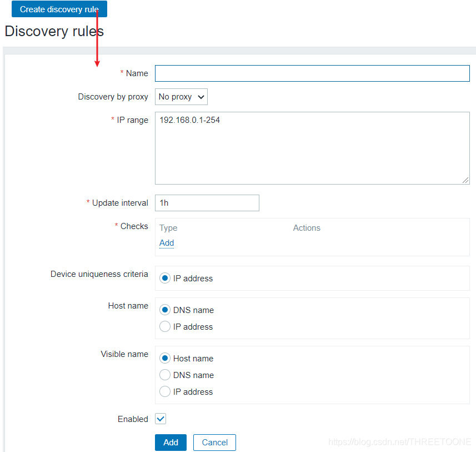476x452 pixels.
Task: Select IP address for Visible name
Action: [165, 391]
